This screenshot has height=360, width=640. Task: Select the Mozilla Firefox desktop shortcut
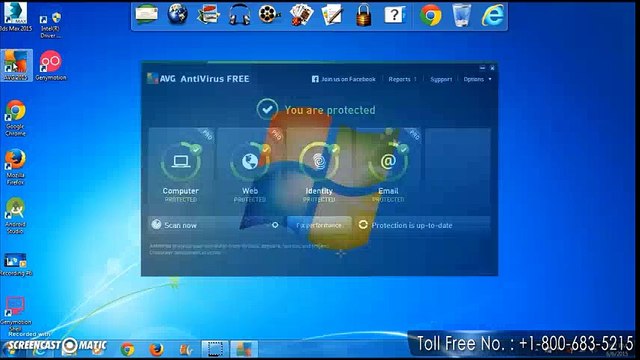16,167
